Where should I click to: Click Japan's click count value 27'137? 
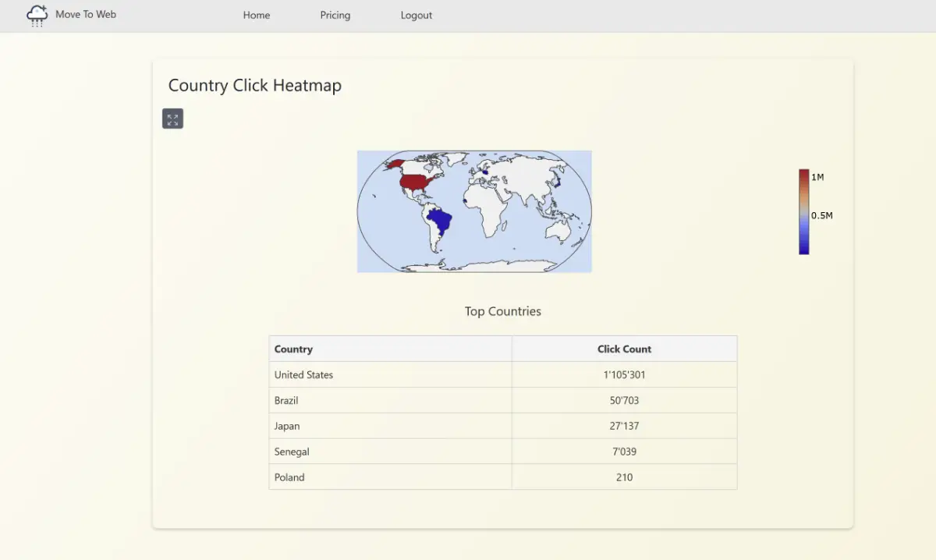click(x=624, y=426)
